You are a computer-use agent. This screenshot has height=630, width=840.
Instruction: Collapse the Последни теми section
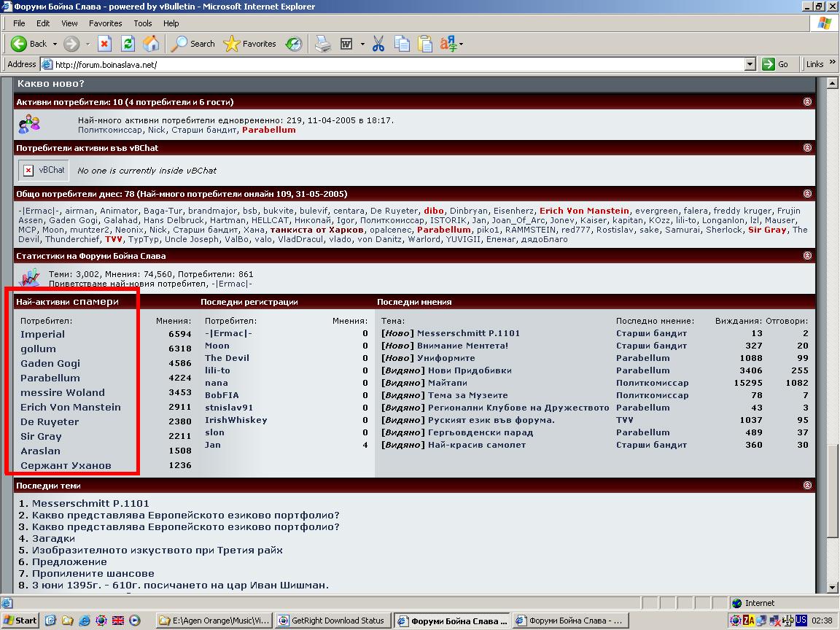(807, 486)
